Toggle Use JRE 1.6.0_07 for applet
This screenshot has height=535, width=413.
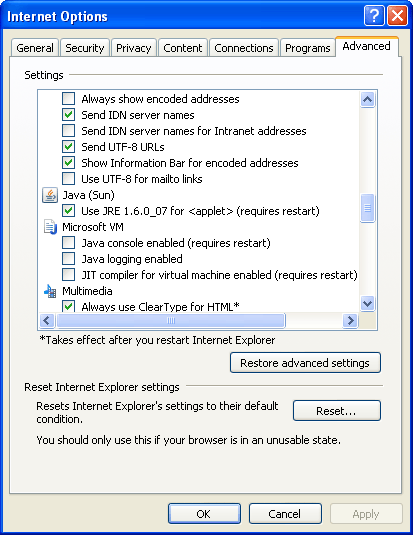point(69,211)
